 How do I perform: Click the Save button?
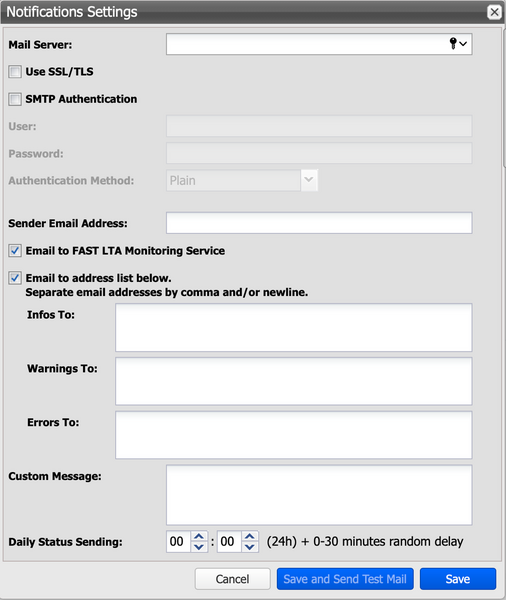coord(458,579)
